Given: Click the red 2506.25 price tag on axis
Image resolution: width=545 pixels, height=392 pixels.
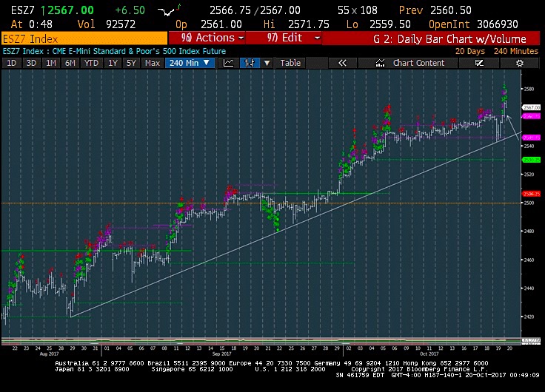Looking at the screenshot, I should click(x=532, y=194).
